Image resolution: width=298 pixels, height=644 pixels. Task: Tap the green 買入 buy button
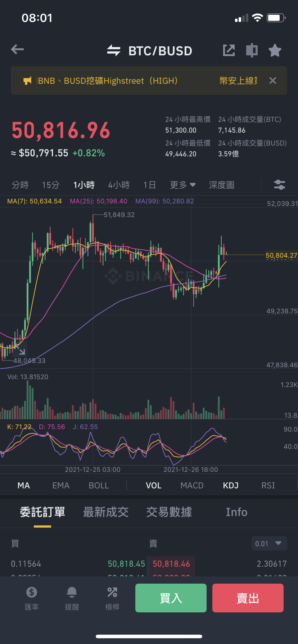171,598
